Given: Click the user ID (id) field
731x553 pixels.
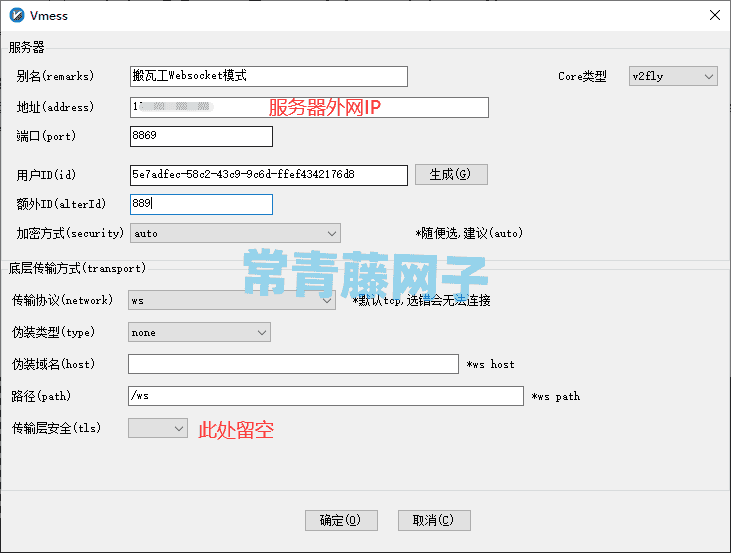Looking at the screenshot, I should click(x=269, y=175).
